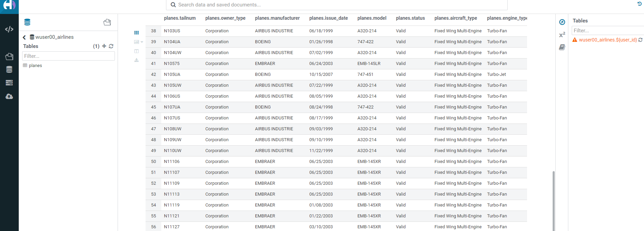Select cell N105UW
The image size is (644, 231).
click(x=173, y=85)
